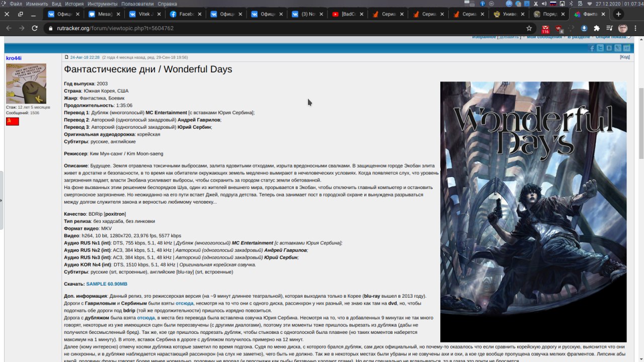Click the topic title Фантастические дни / Wonderful Days

[148, 69]
